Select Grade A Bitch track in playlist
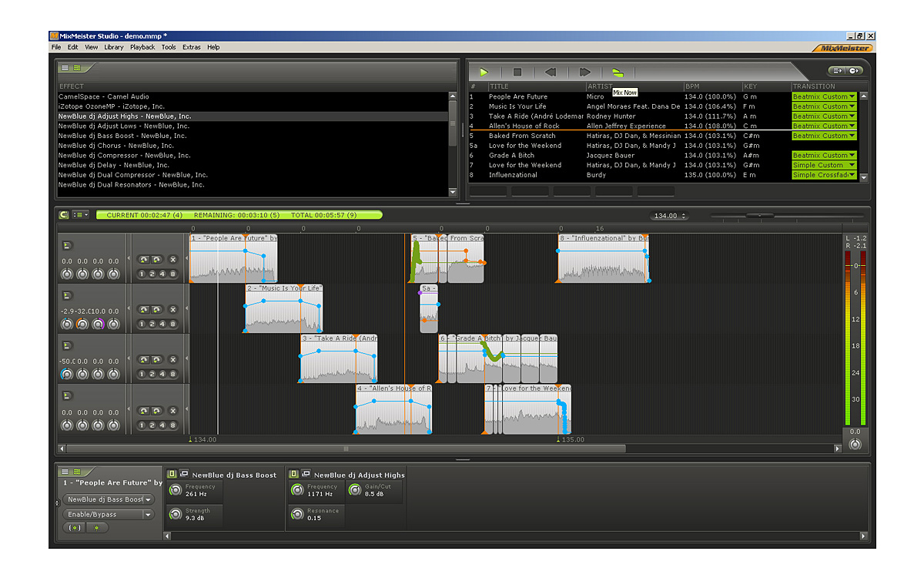This screenshot has height=578, width=924. pyautogui.click(x=511, y=156)
